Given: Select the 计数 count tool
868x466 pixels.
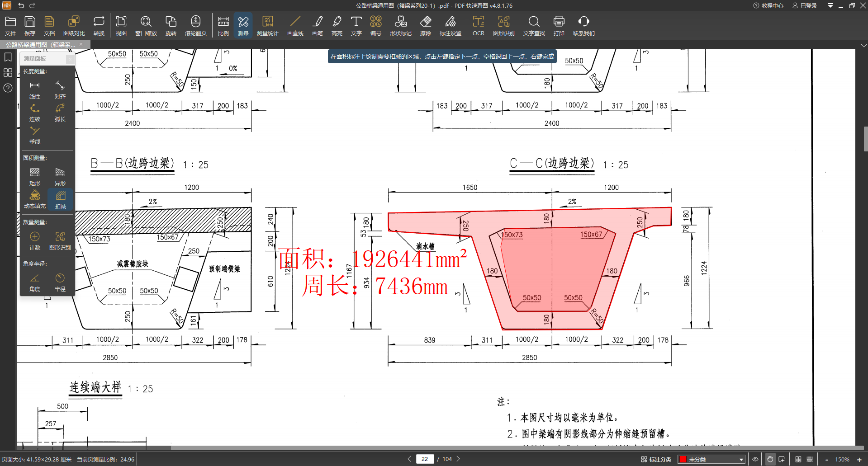Looking at the screenshot, I should tap(35, 240).
